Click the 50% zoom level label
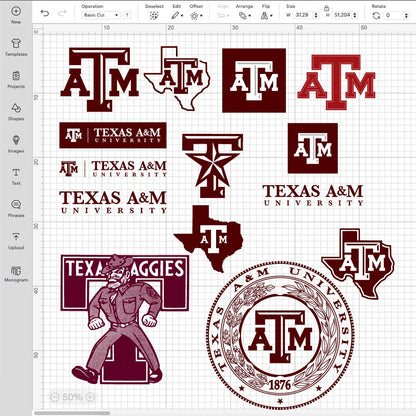Image resolution: width=416 pixels, height=416 pixels. point(72,397)
